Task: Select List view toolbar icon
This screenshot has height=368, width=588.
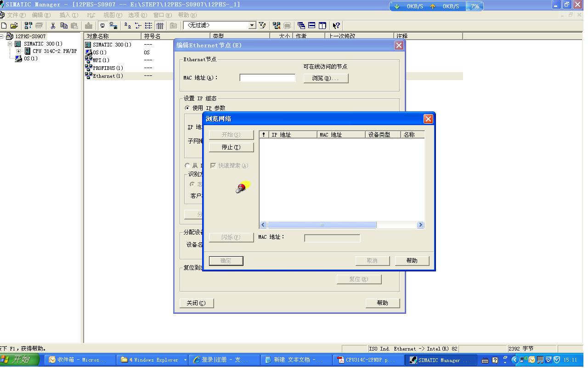Action: pos(148,26)
